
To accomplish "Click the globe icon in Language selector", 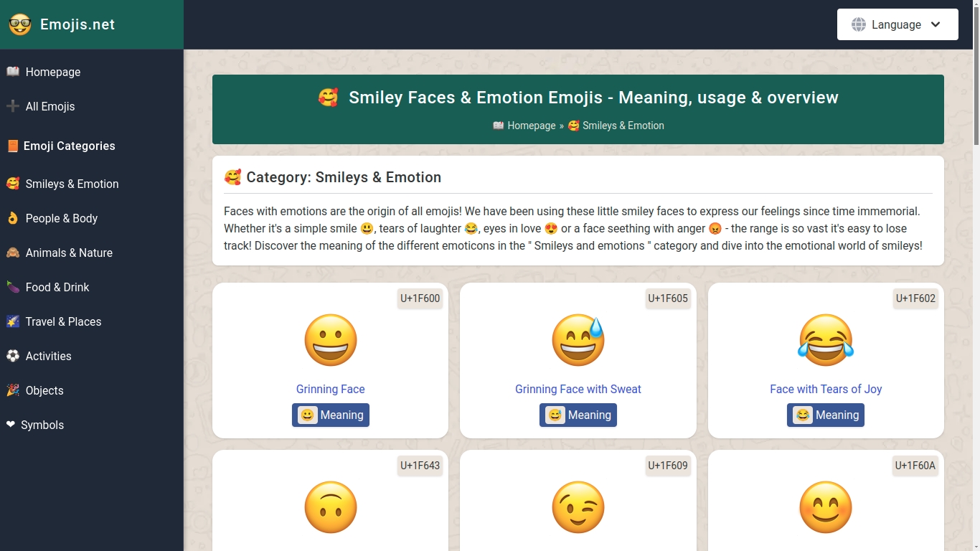I will (x=858, y=24).
